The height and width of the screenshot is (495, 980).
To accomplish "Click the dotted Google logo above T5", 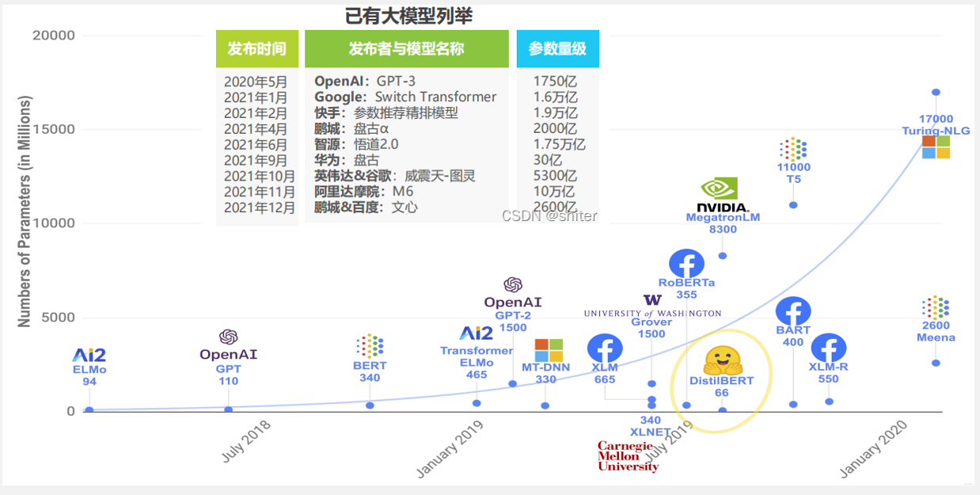I will [792, 149].
